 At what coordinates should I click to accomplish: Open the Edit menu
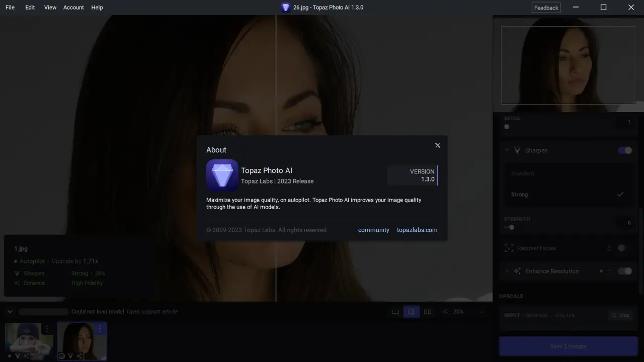30,8
